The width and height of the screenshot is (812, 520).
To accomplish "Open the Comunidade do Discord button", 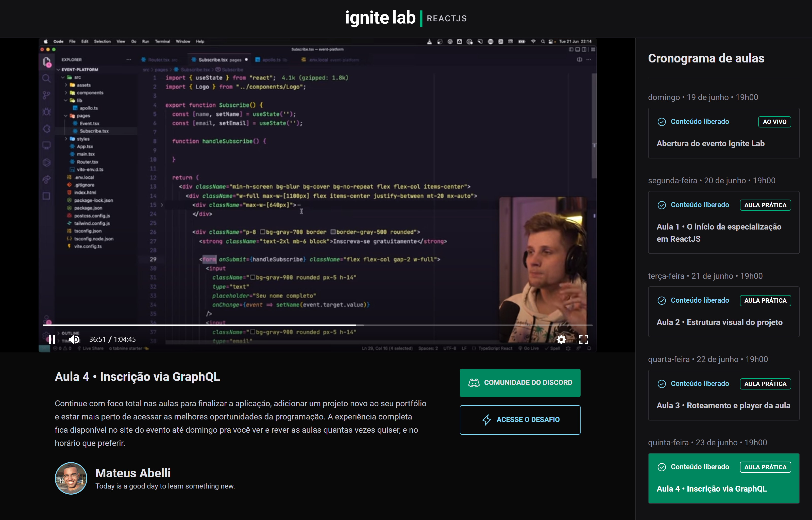I will pyautogui.click(x=520, y=383).
